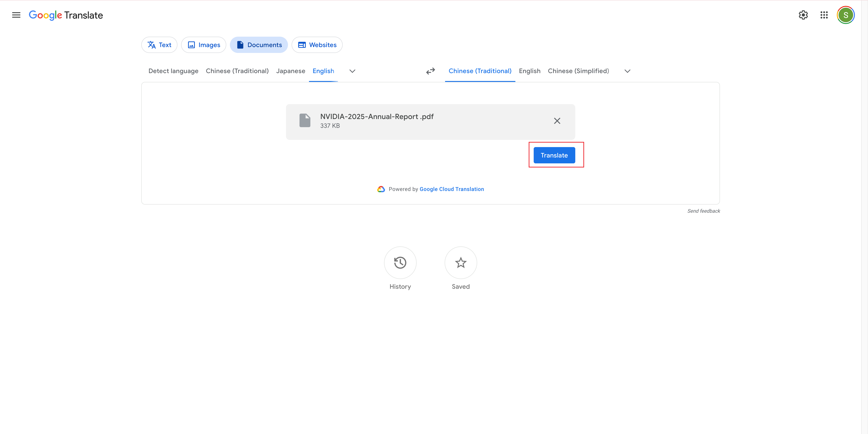
Task: Click the uploaded PDF file icon
Action: point(305,121)
